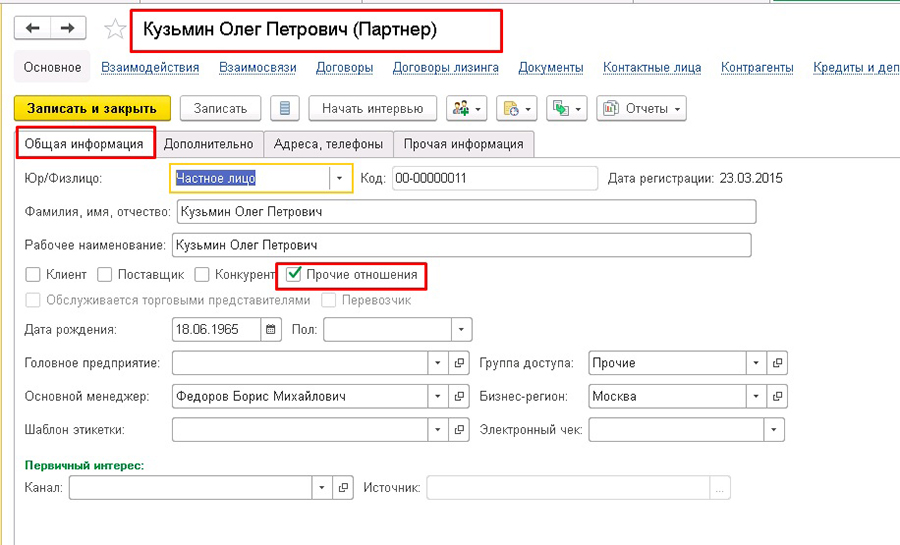Image resolution: width=900 pixels, height=545 pixels.
Task: Click into the Дата рождения date field
Action: pyautogui.click(x=216, y=330)
